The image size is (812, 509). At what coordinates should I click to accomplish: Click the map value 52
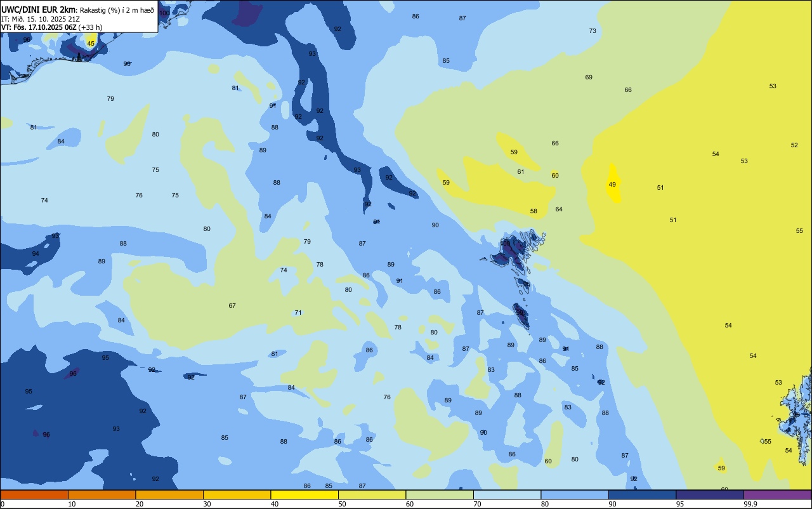794,145
